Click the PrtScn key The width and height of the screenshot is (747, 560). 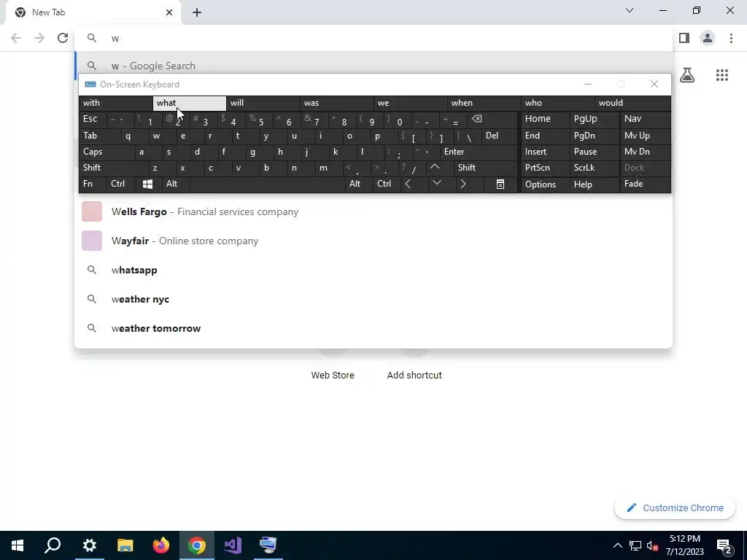tap(545, 168)
